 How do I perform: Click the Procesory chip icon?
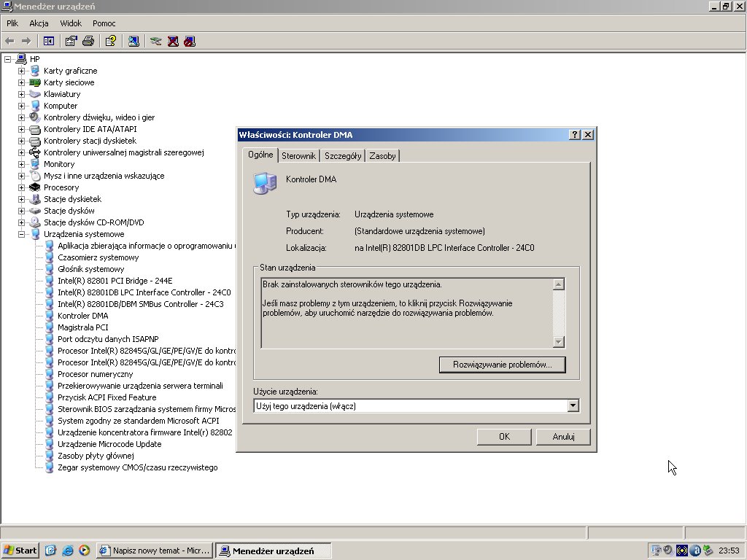pos(35,187)
